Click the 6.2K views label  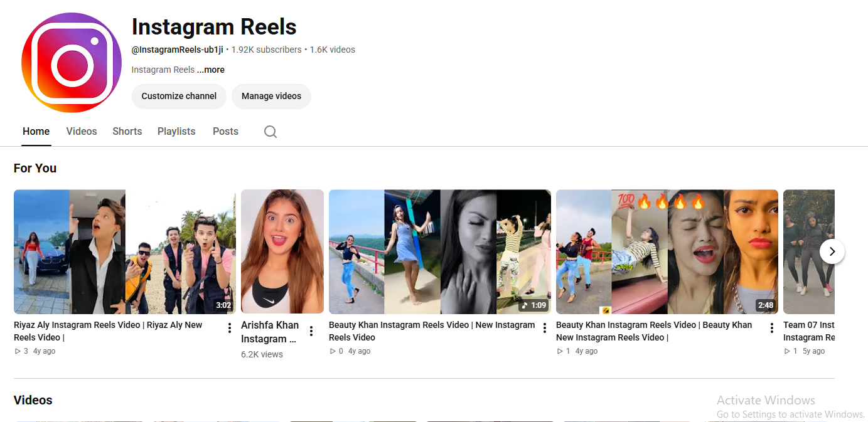click(262, 354)
